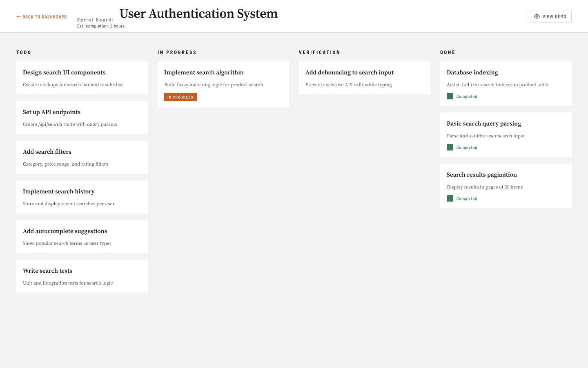
Task: Toggle green checkbox on Search results pagination
Action: click(x=450, y=199)
